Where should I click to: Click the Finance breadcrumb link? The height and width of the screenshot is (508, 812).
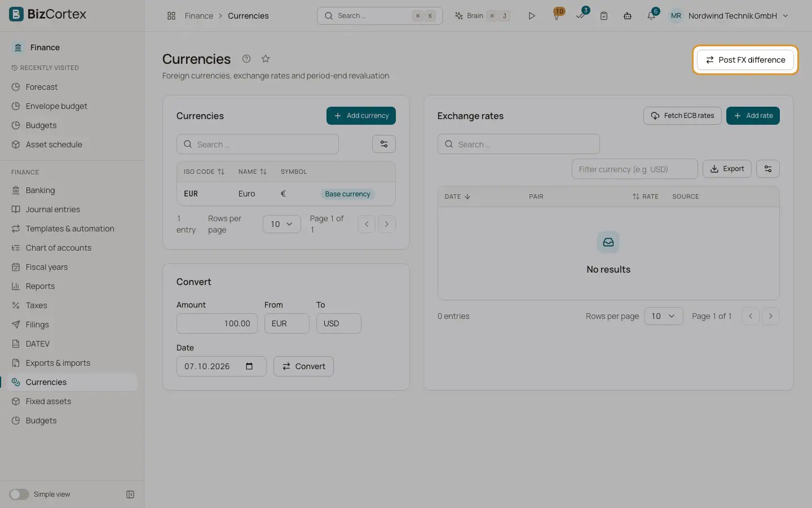coord(199,16)
